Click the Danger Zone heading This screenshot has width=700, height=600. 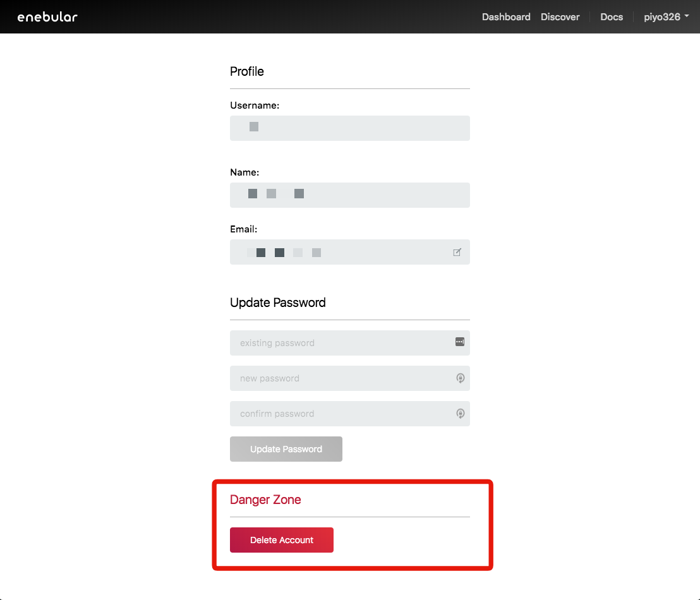tap(265, 500)
